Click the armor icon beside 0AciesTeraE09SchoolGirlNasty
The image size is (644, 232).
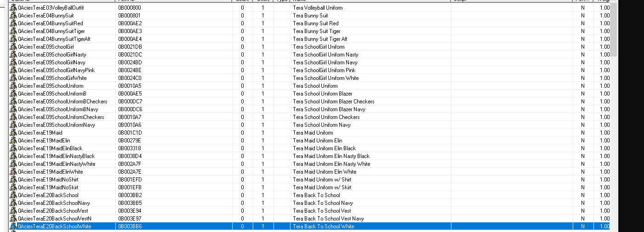pyautogui.click(x=13, y=55)
